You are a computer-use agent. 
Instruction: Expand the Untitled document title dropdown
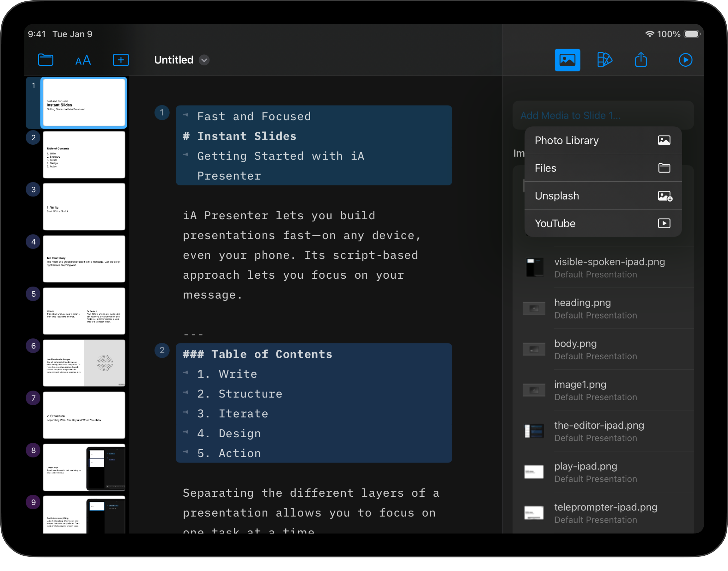[204, 60]
